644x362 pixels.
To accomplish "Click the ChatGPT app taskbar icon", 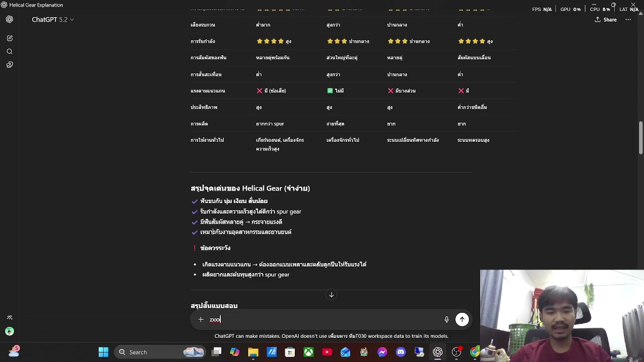I will (438, 352).
